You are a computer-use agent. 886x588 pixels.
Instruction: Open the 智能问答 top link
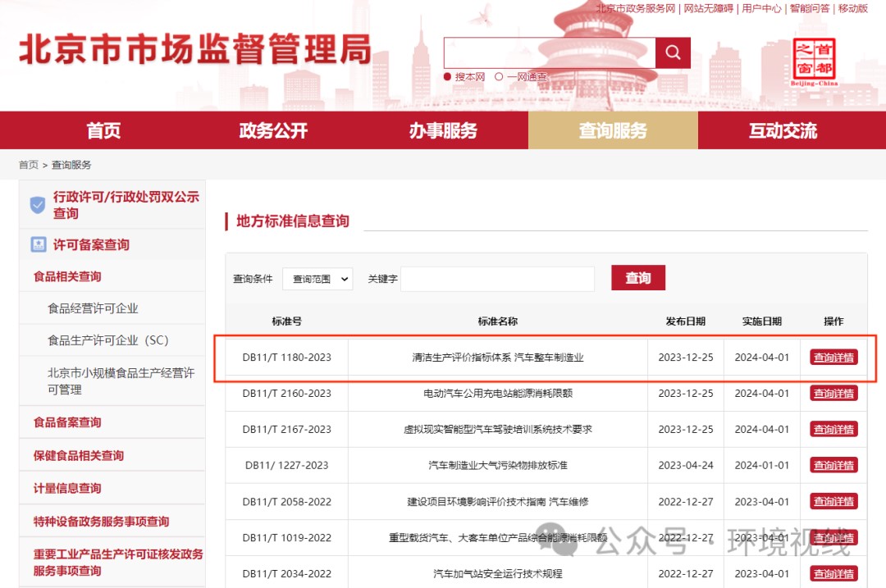pos(810,8)
